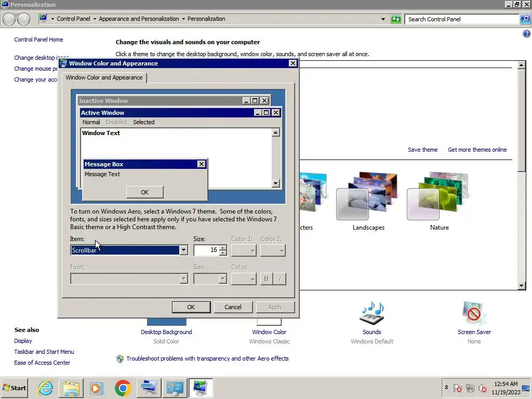Viewport: 532px width, 399px height.
Task: Open the Window Color link
Action: click(269, 332)
